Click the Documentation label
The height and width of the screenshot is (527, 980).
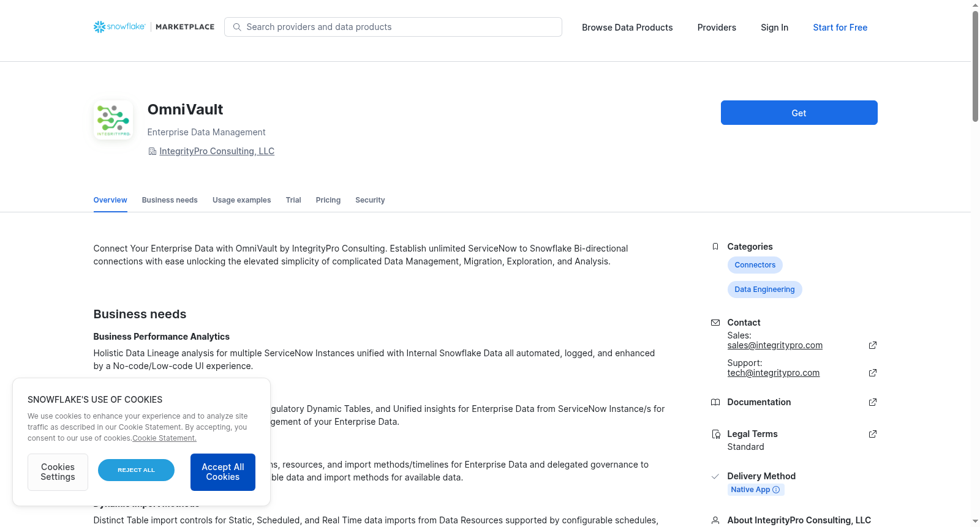click(x=759, y=402)
